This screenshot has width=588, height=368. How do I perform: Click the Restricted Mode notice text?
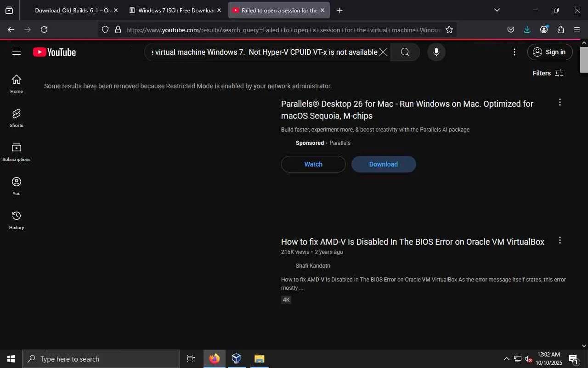(x=188, y=86)
